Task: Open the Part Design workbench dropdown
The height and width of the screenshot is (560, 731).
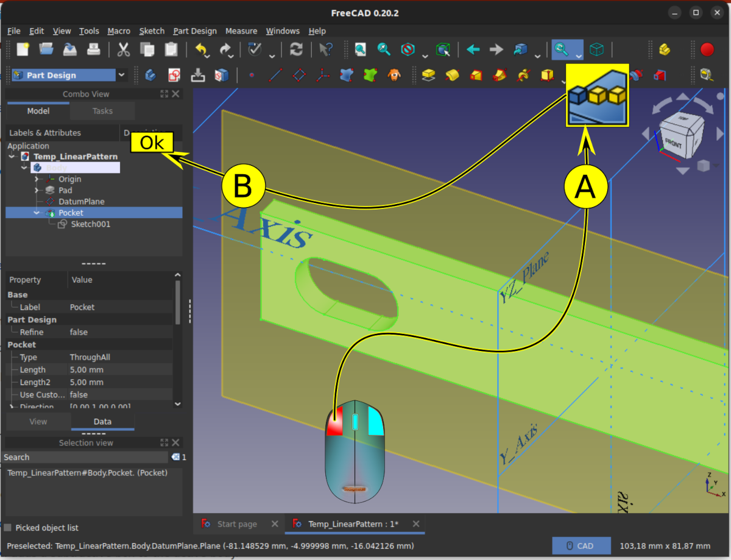Action: tap(122, 75)
